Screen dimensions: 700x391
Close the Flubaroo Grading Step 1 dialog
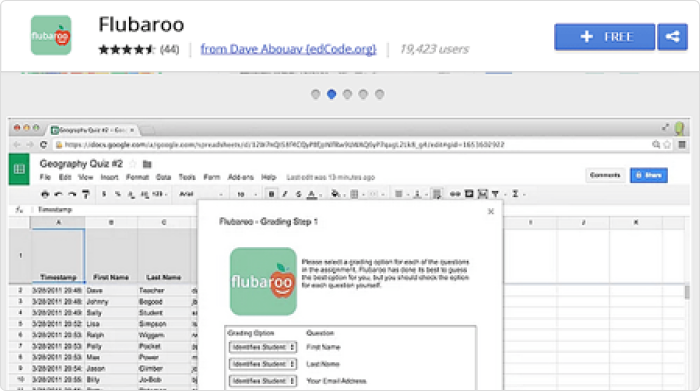491,212
